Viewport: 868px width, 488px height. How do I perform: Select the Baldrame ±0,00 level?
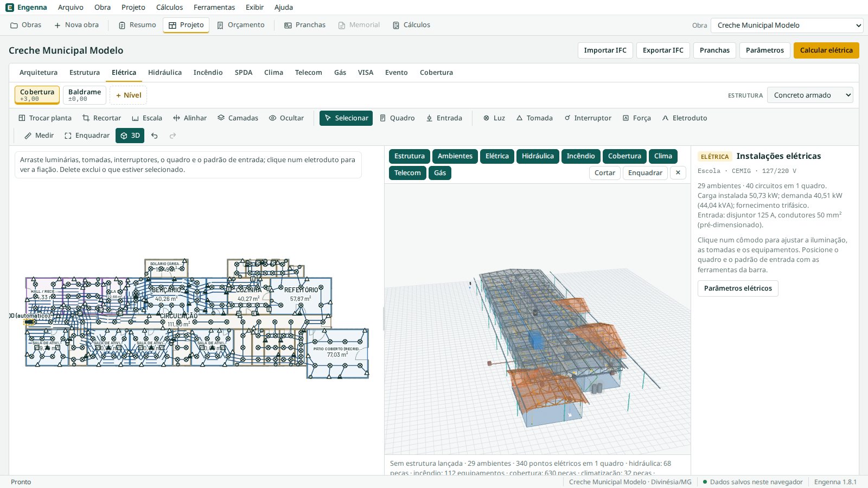click(85, 95)
